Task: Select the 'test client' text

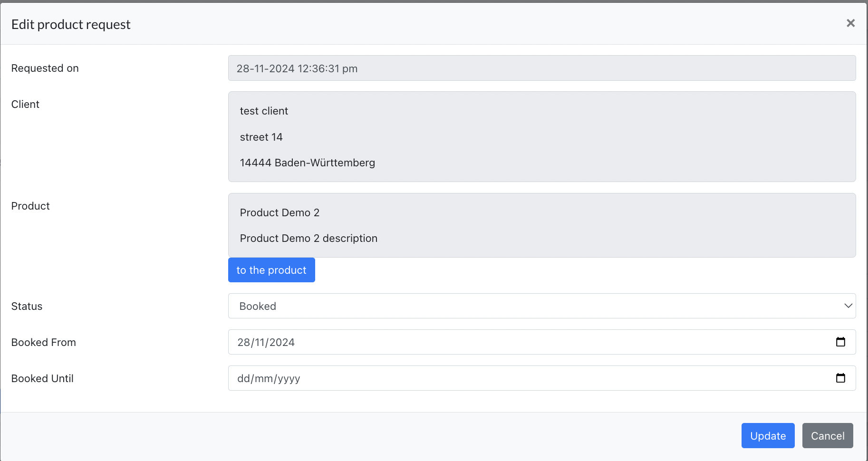Action: pos(264,111)
